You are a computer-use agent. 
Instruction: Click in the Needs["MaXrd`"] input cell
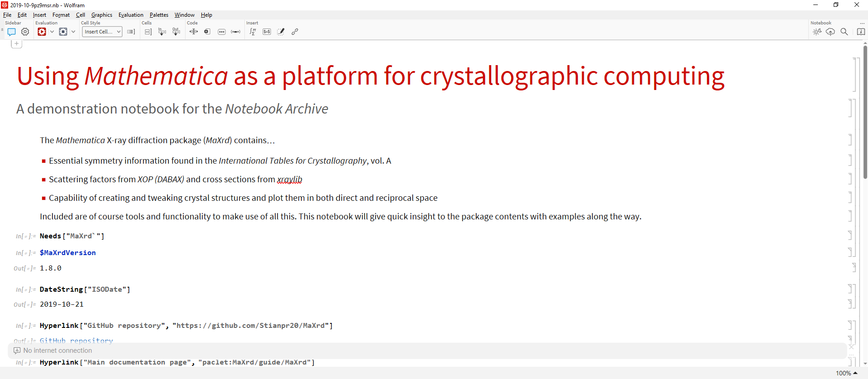[72, 236]
